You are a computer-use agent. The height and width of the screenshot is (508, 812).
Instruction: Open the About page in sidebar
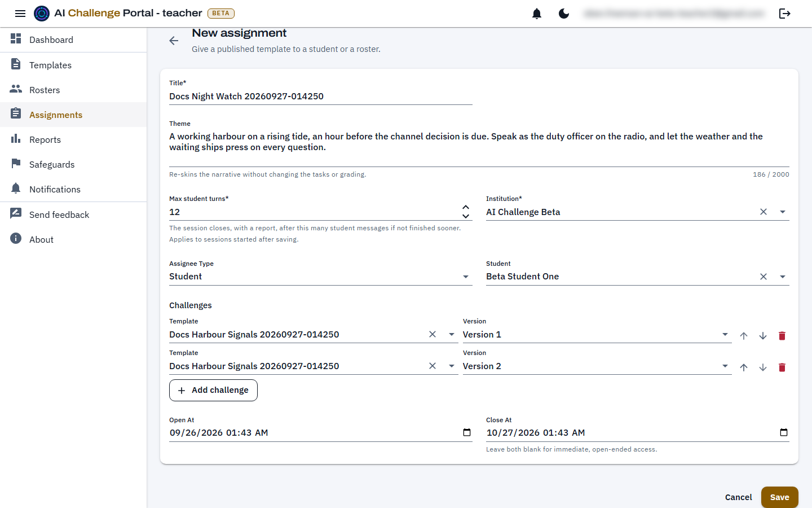click(x=73, y=239)
